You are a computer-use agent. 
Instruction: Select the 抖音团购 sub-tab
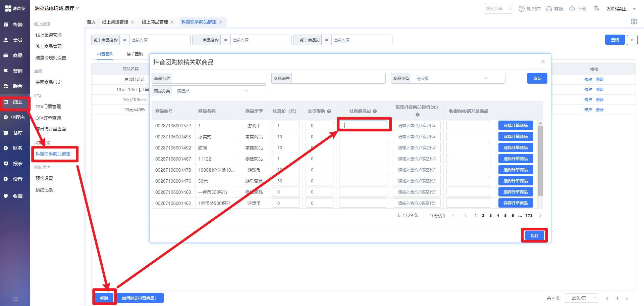point(105,54)
